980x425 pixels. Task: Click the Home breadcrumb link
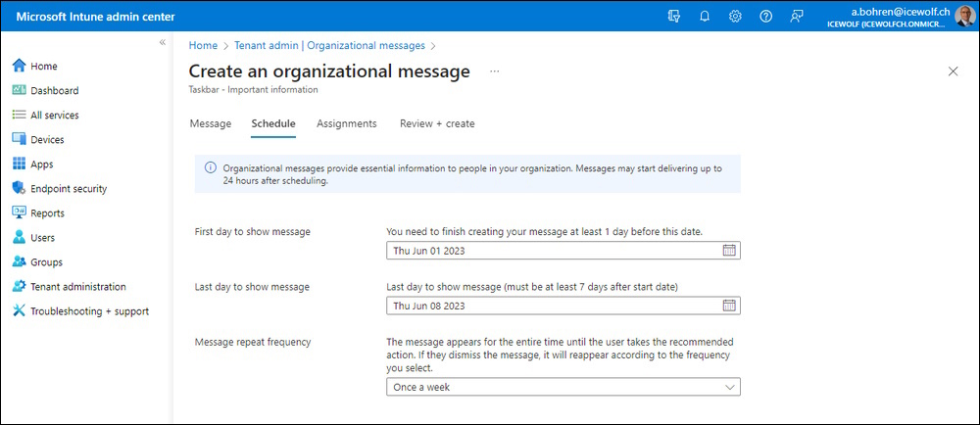click(x=203, y=46)
